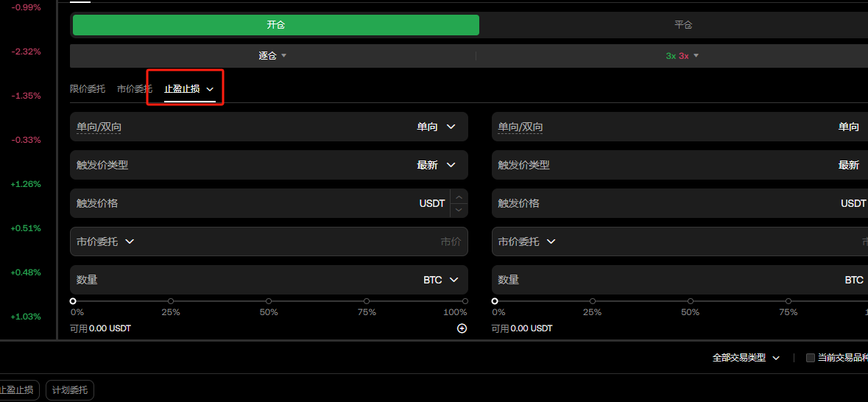Tick the 当前交易品种 checkbox
This screenshot has height=402, width=868.
pos(811,358)
